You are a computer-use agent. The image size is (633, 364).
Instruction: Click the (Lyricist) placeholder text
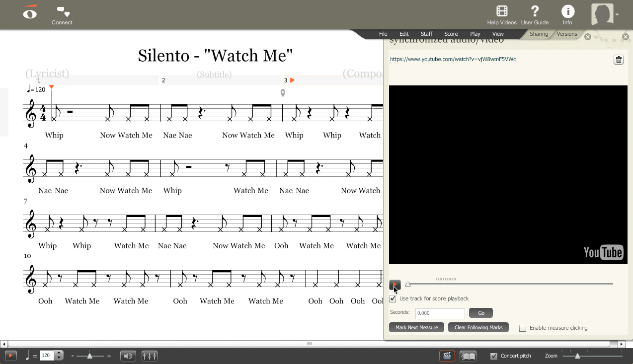tap(47, 73)
